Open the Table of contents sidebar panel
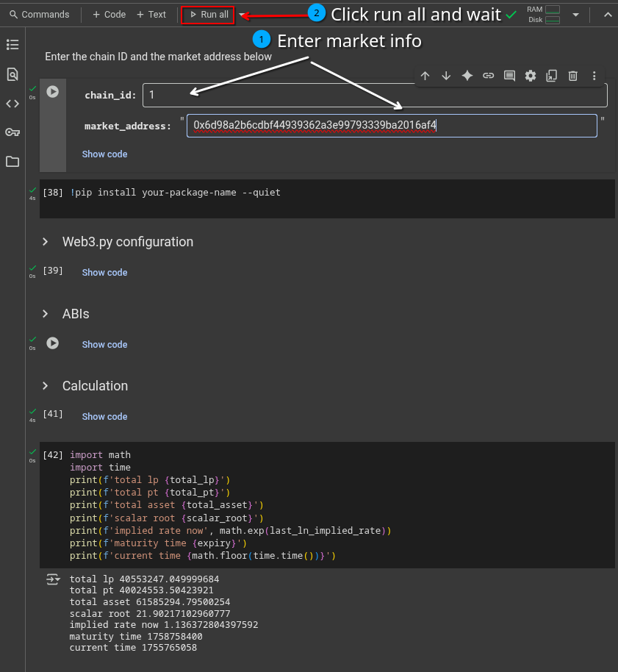 (12, 45)
